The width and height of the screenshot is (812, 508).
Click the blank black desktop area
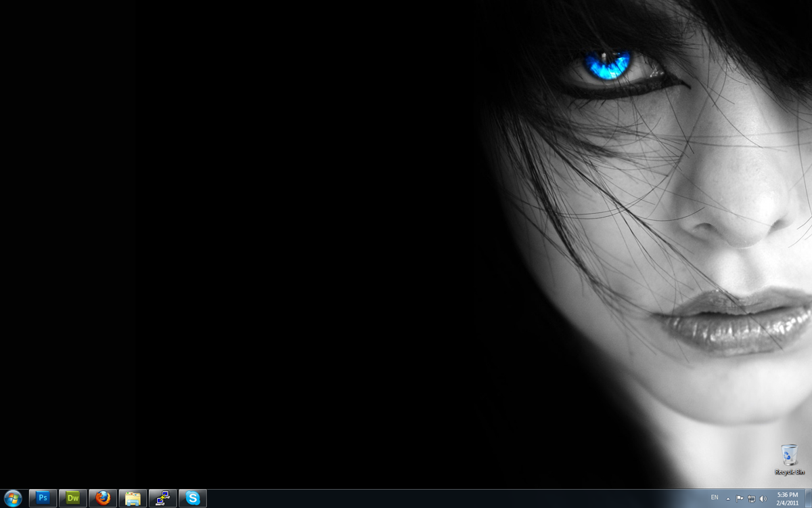[237, 237]
